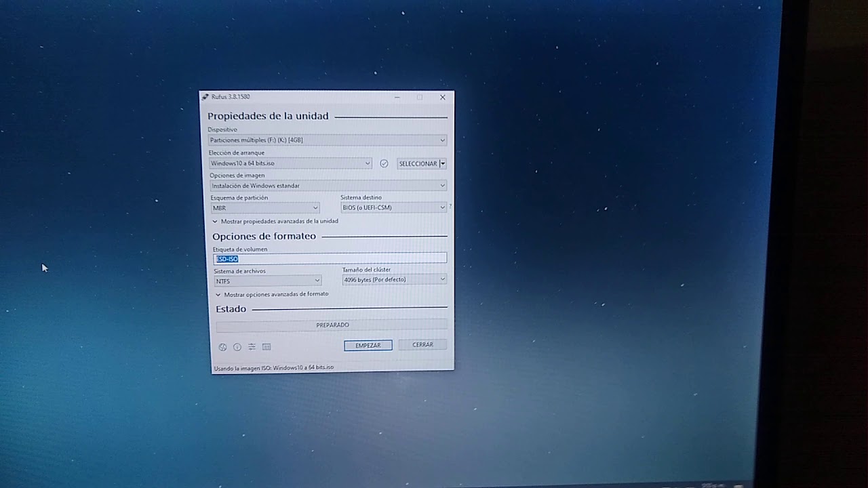Expand Mostrar propiedades avanzadas de la unidad
Image resolution: width=868 pixels, height=488 pixels.
click(x=275, y=221)
